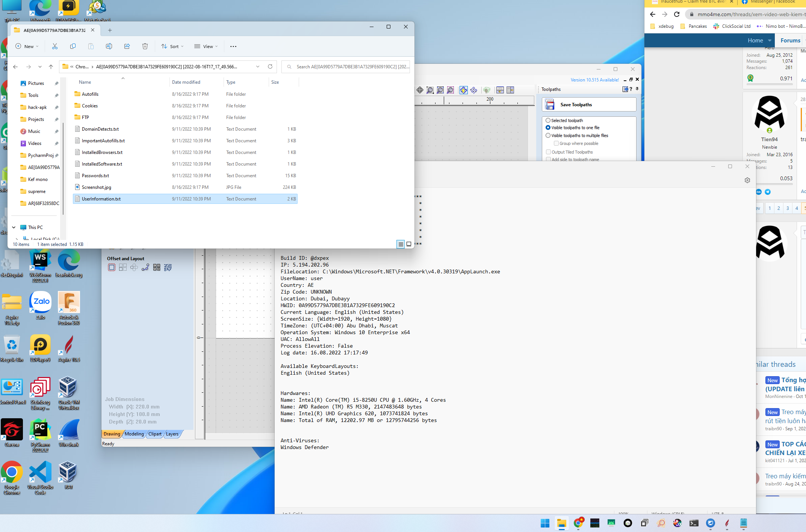Pin the Toolpaths panel in Aspire
Viewport: 806px width, 532px height.
click(637, 89)
